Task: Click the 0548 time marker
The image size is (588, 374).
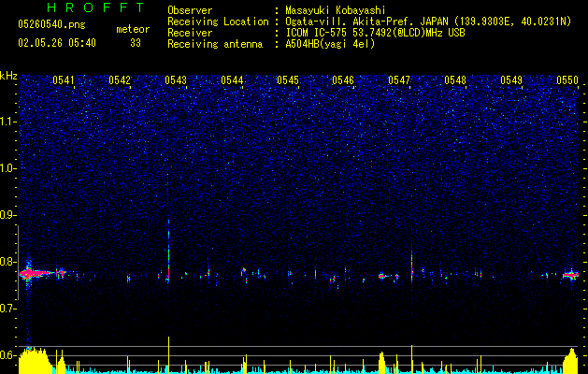Action: 455,80
